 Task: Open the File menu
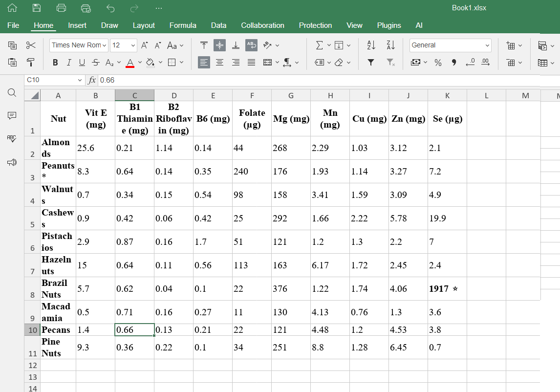pos(13,25)
